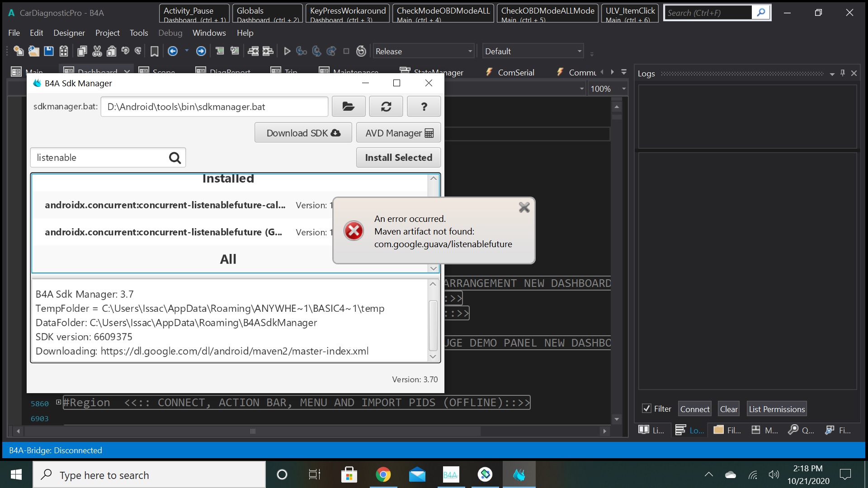868x488 pixels.
Task: Click the Save file toolbar icon
Action: pos(49,51)
